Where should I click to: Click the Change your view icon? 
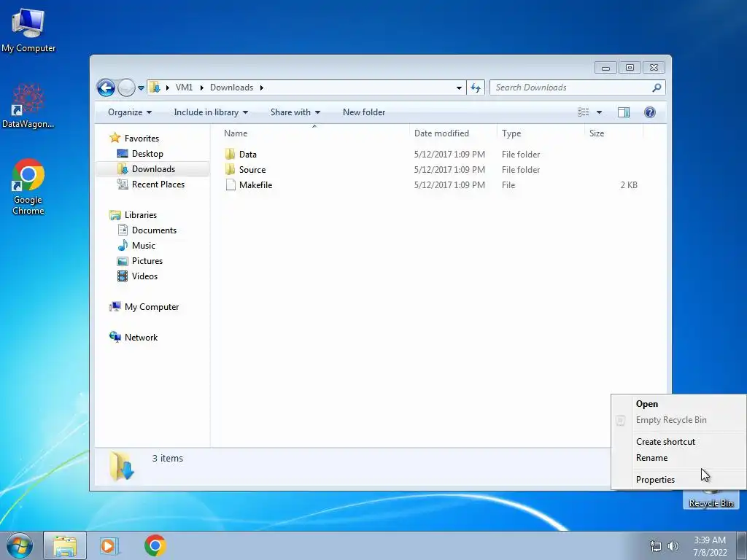[583, 112]
